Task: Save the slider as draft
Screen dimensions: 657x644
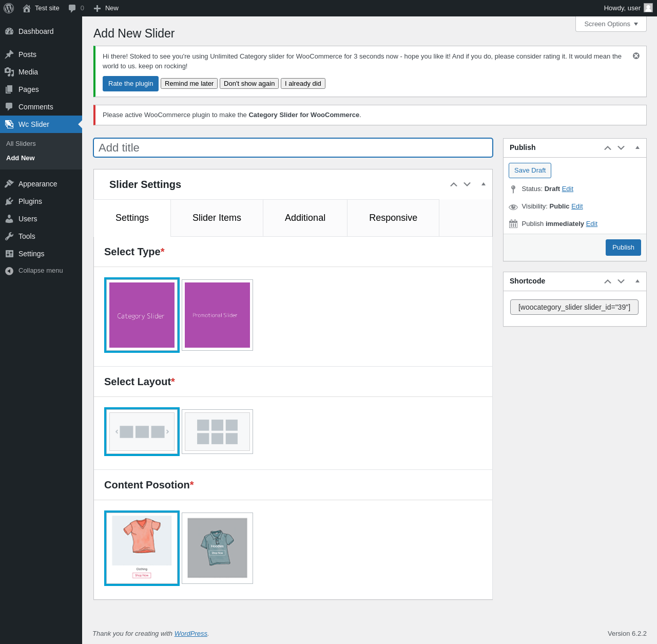Action: (530, 171)
